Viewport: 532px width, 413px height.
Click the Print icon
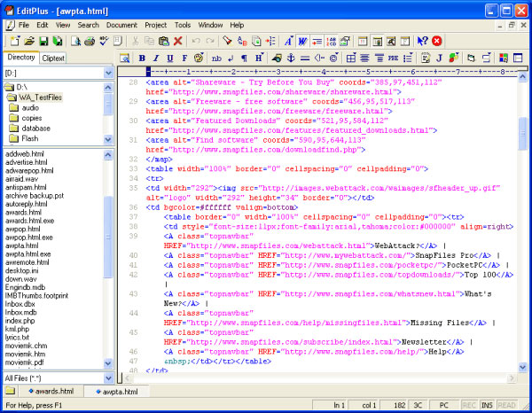coord(90,41)
